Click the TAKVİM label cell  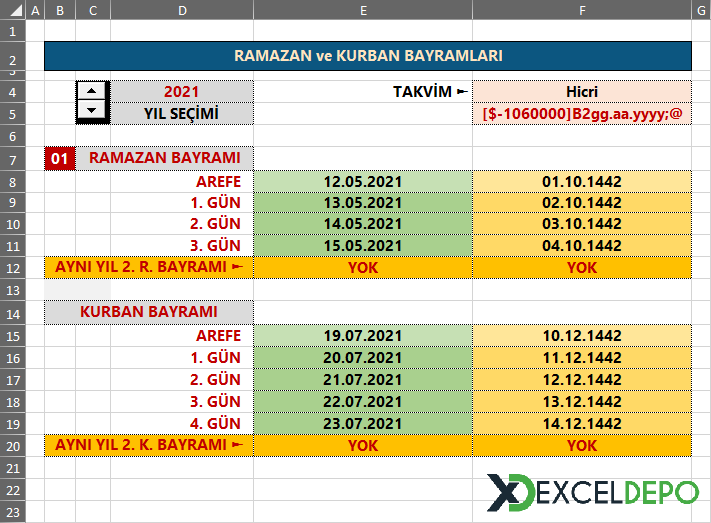tap(362, 91)
